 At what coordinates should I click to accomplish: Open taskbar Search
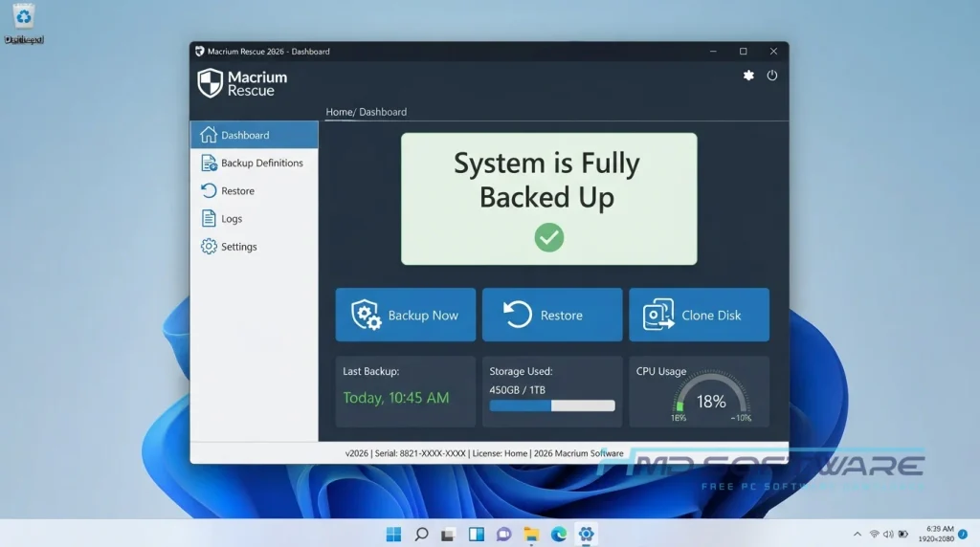[x=421, y=534]
